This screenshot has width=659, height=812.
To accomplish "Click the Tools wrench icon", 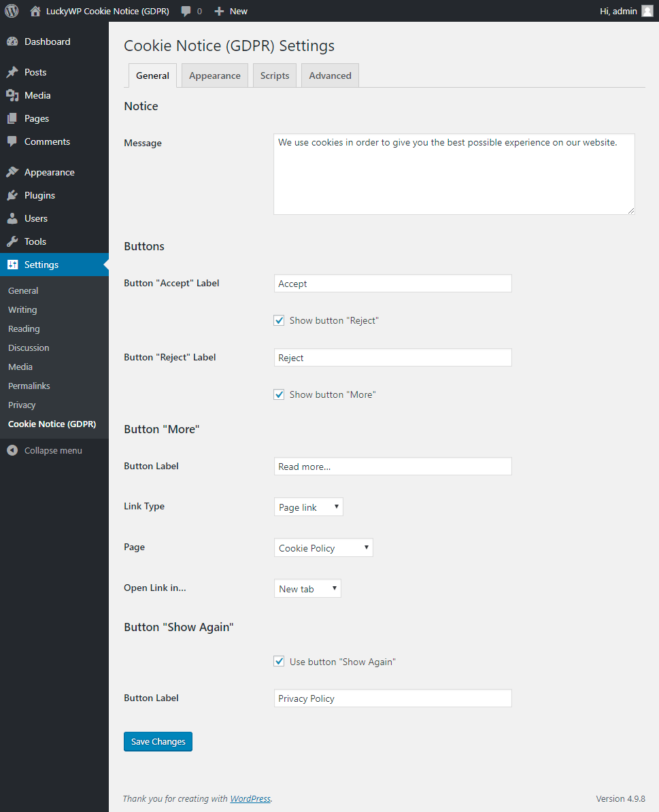I will tap(12, 241).
